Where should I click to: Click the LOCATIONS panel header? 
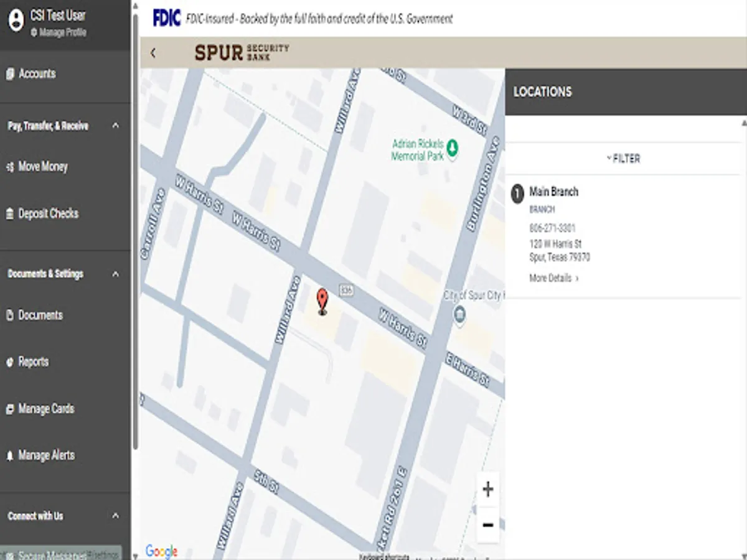[543, 91]
